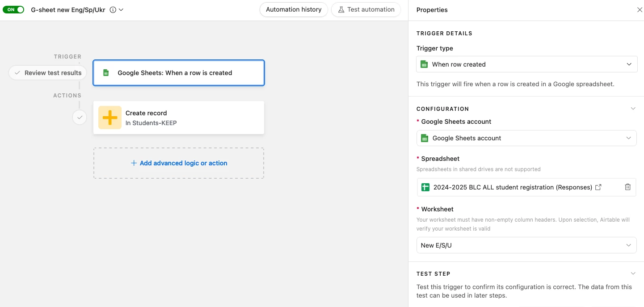
Task: Click the flask icon in Test automation
Action: tap(341, 9)
